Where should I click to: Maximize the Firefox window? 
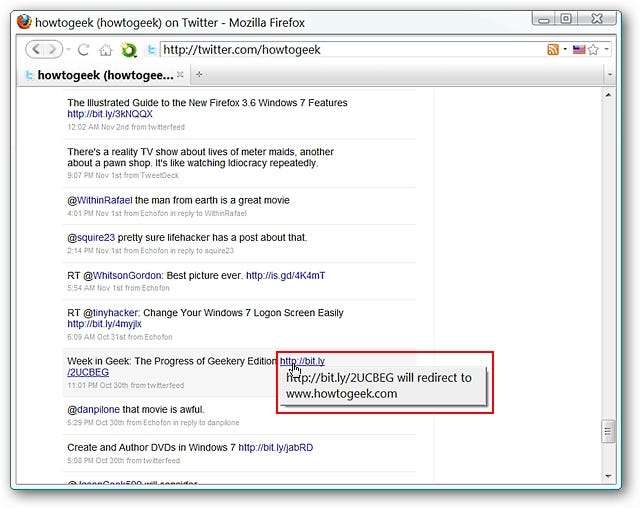566,19
